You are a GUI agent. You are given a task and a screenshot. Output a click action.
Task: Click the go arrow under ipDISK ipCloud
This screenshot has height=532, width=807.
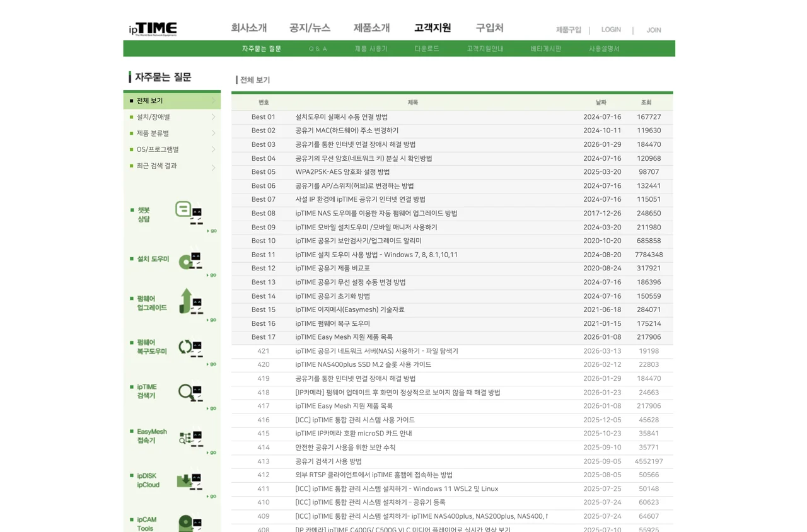click(212, 497)
